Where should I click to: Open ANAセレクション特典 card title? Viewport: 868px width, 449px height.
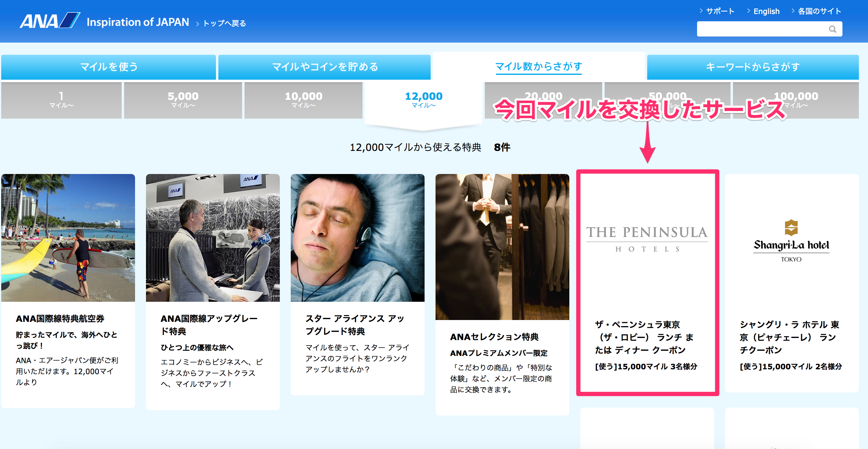(x=494, y=337)
